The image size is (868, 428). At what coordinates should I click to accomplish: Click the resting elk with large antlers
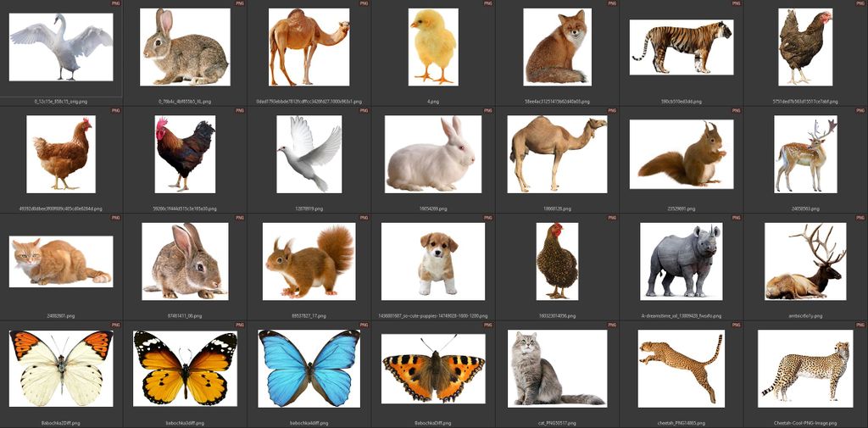[x=805, y=261]
